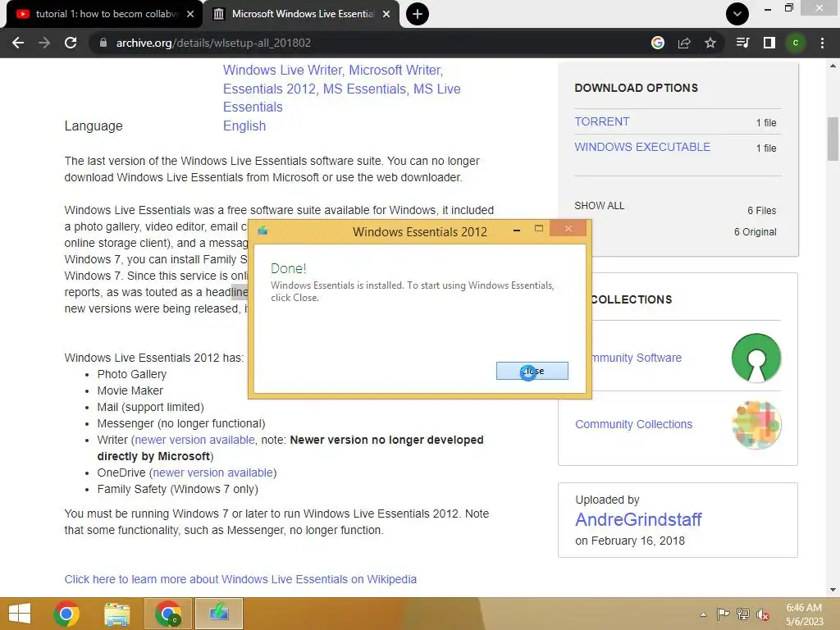Close the Microsoft Windows Live Essentials tab
The height and width of the screenshot is (630, 840).
point(386,14)
